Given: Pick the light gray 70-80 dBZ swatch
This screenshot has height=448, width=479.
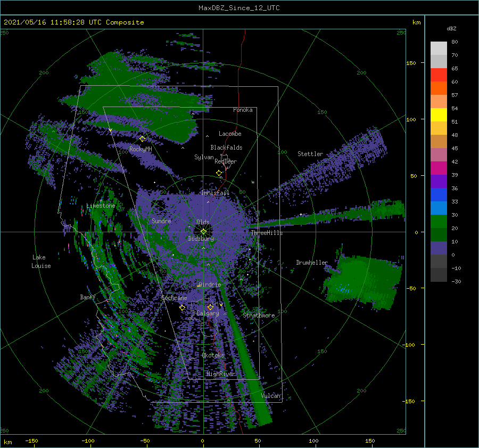Looking at the screenshot, I should (439, 48).
